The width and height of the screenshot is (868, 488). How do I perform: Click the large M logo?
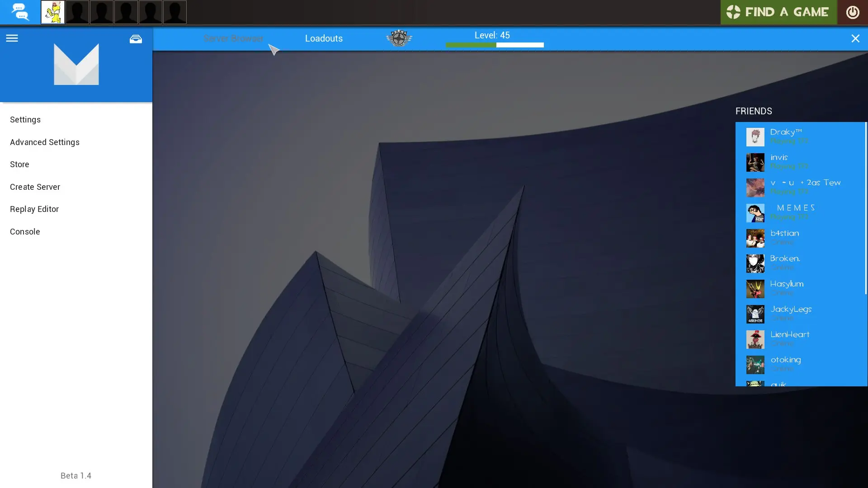point(76,64)
